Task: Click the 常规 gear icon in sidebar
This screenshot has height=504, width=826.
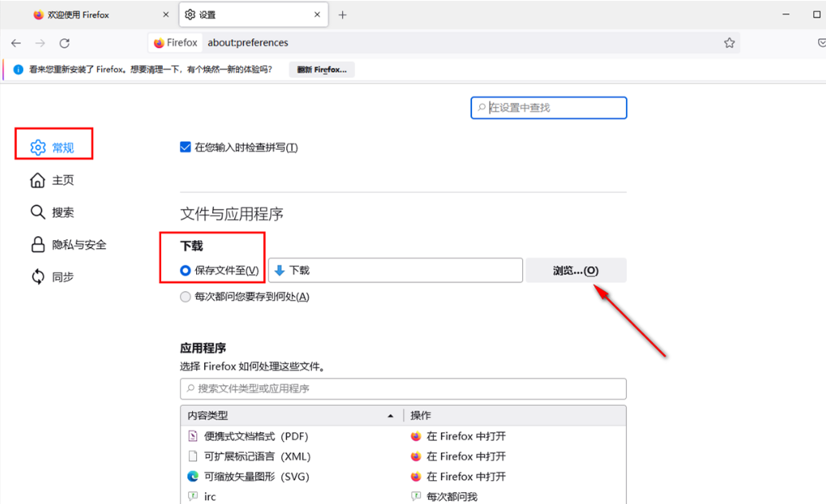Action: [38, 148]
